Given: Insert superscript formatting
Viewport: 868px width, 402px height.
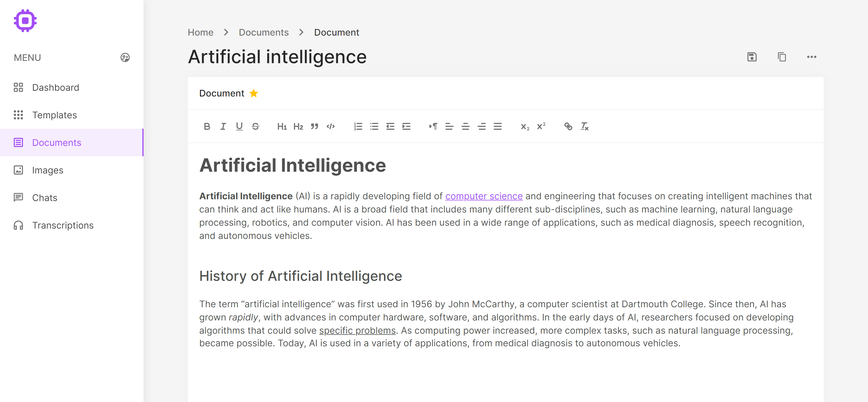Looking at the screenshot, I should pos(541,126).
